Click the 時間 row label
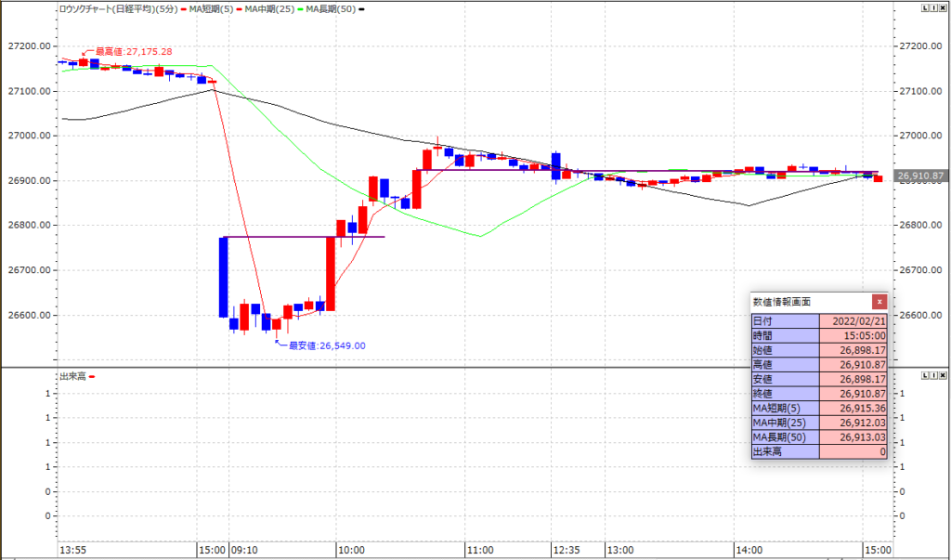 (786, 335)
